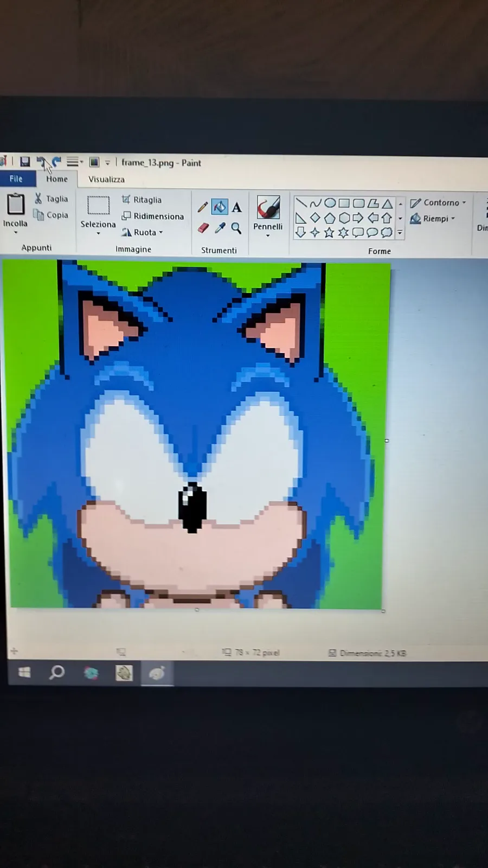Click the Paint app icon in the taskbar
The width and height of the screenshot is (488, 868).
tap(157, 673)
